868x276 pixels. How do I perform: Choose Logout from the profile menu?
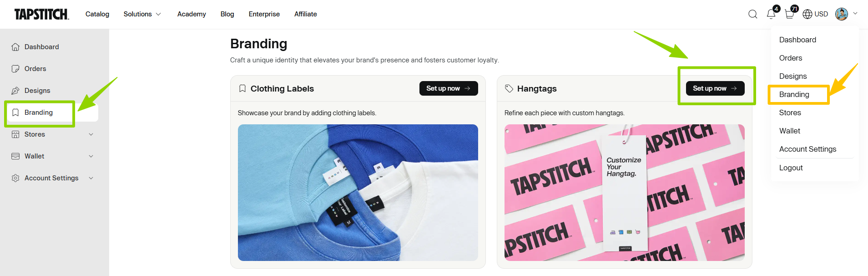[x=791, y=168]
